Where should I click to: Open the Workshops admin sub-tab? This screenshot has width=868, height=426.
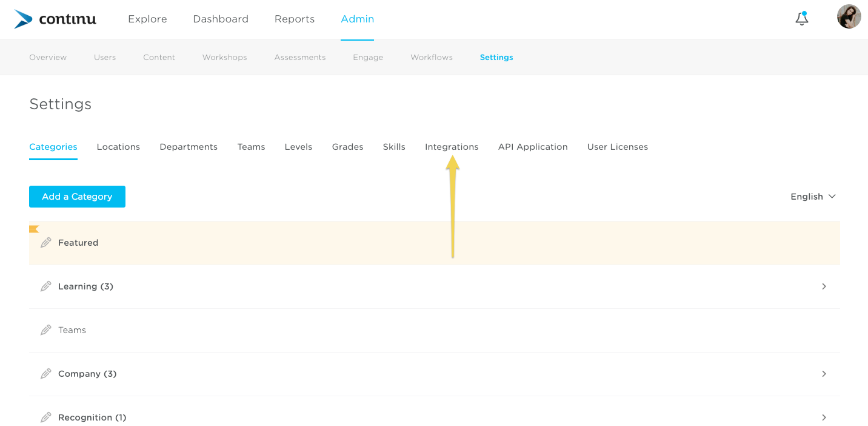click(x=225, y=57)
